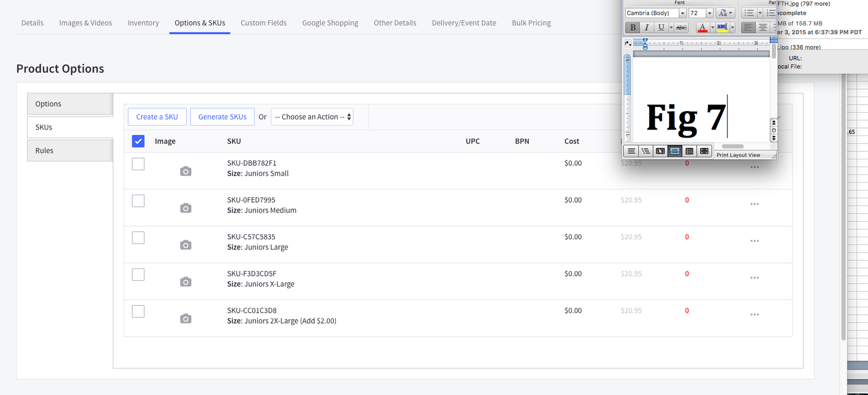Viewport: 868px width, 395px height.
Task: Toggle the select-all checkbox in table header
Action: click(138, 141)
